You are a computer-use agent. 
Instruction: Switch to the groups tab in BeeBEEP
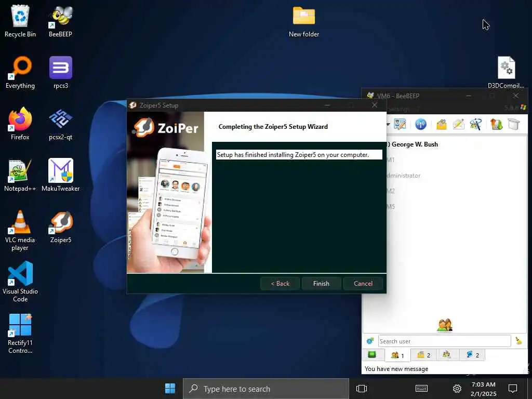tap(447, 355)
